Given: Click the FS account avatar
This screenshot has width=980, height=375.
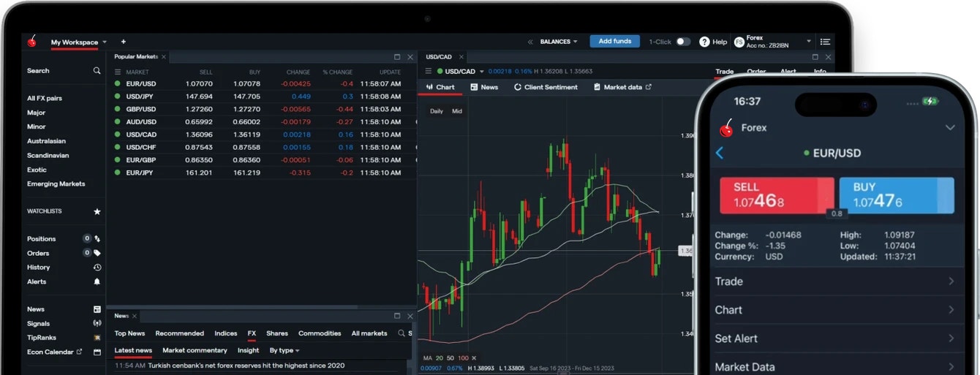Looking at the screenshot, I should 739,42.
